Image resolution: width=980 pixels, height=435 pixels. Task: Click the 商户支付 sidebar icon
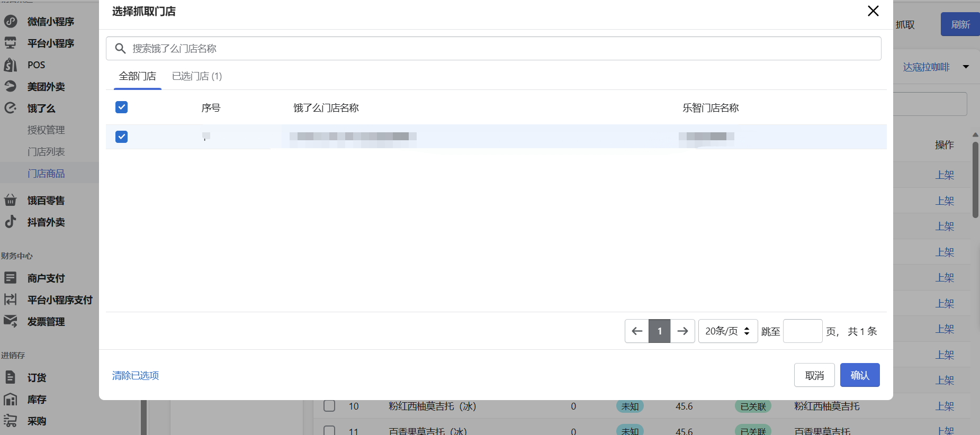click(11, 278)
